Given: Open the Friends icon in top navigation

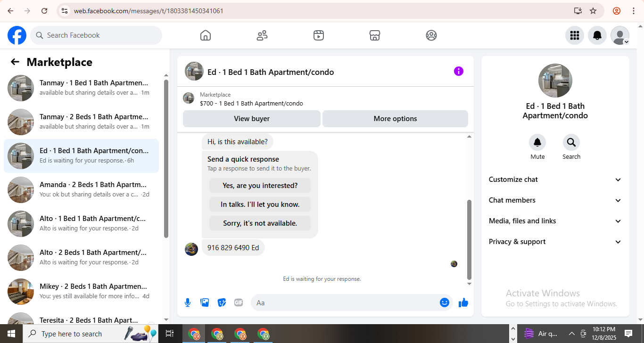Looking at the screenshot, I should (x=262, y=35).
